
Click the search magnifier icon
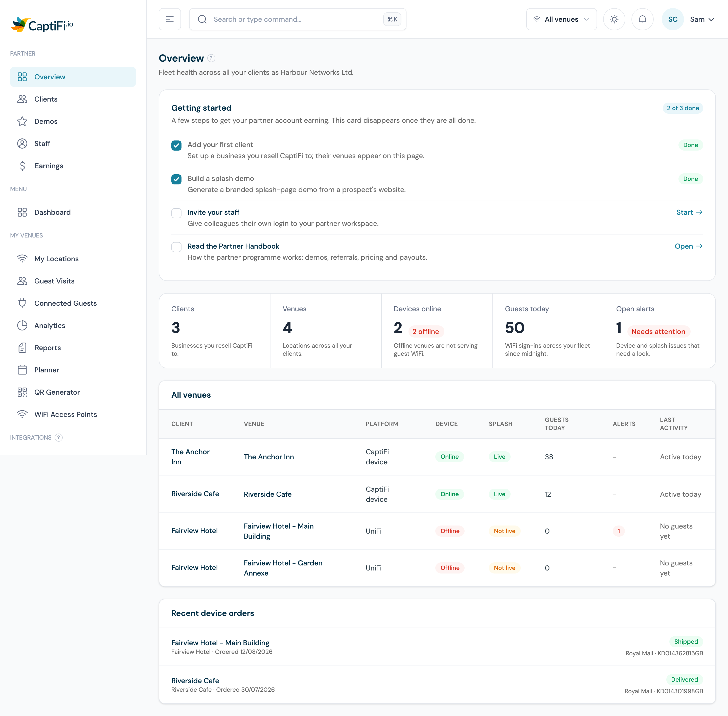[x=202, y=19]
